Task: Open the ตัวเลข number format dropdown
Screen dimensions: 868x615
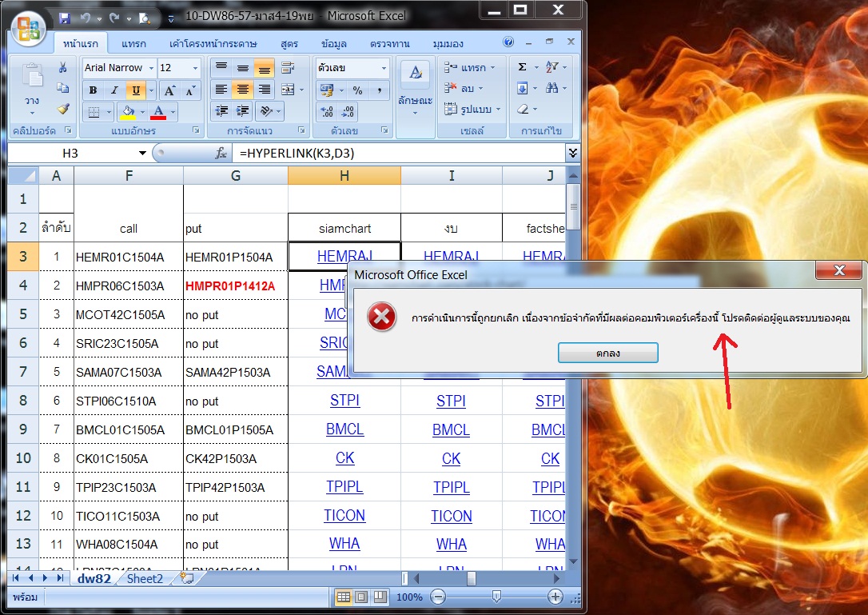Action: tap(384, 68)
